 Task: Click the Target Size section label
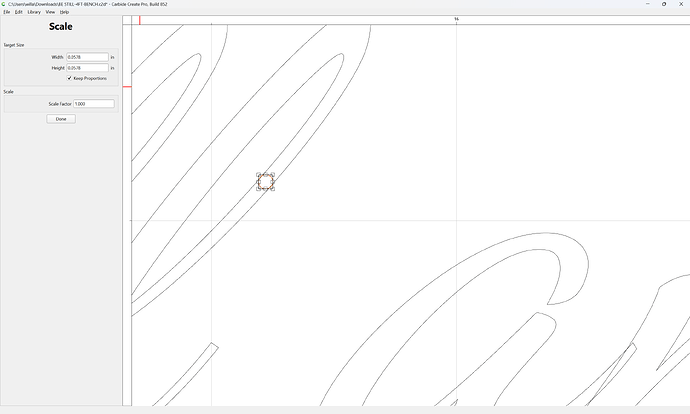click(14, 45)
